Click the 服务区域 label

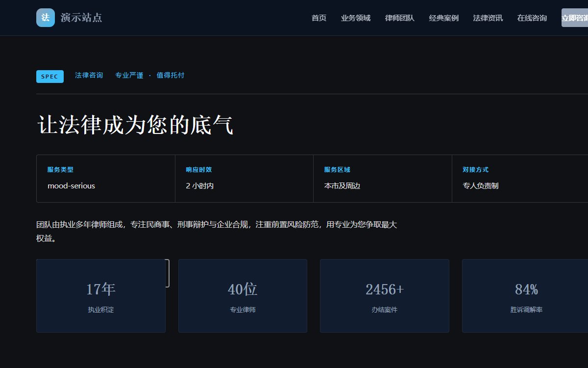pyautogui.click(x=337, y=170)
